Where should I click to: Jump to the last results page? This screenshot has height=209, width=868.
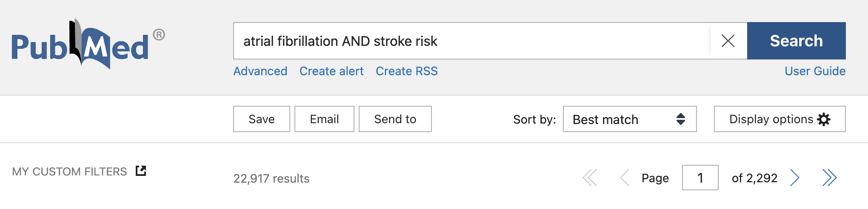[x=829, y=178]
